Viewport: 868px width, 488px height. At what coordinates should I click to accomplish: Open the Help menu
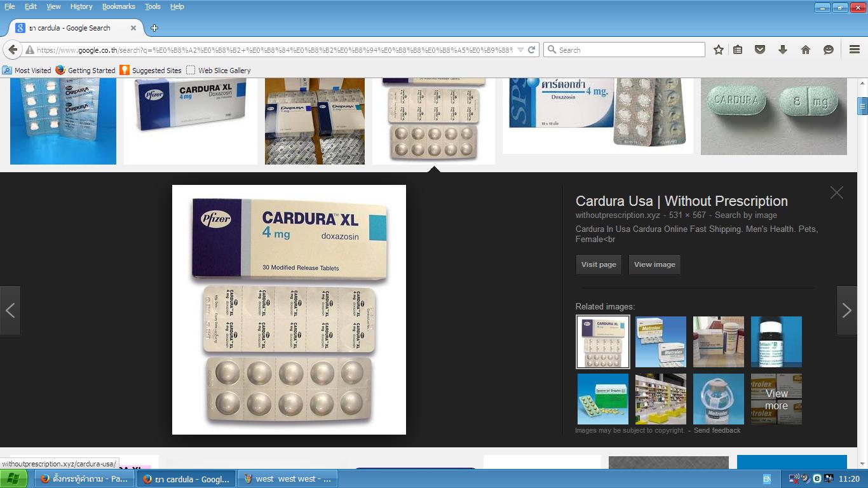click(177, 6)
